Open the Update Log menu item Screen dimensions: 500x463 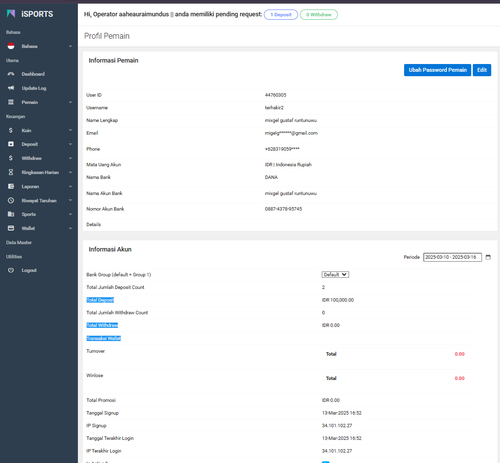[x=34, y=88]
